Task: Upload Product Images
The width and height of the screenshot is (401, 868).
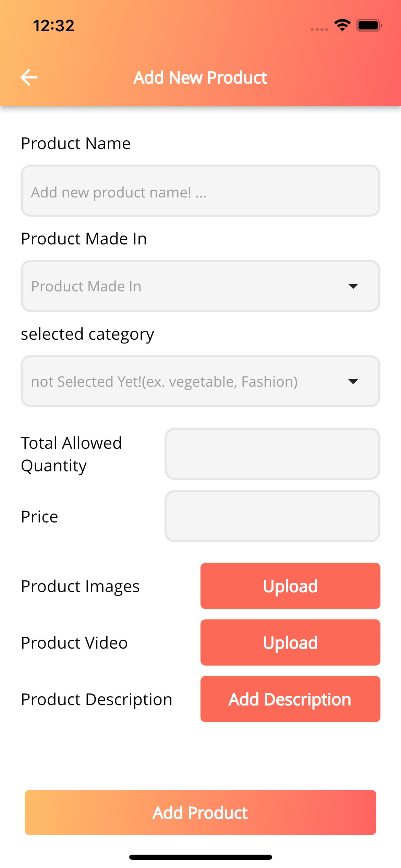Action: (290, 586)
